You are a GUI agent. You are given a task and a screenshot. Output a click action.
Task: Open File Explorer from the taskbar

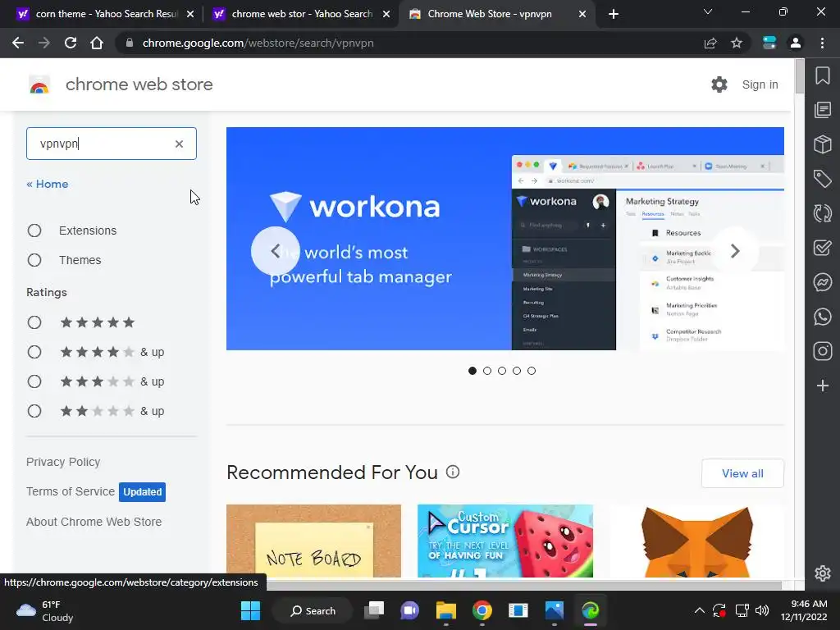[x=445, y=610]
